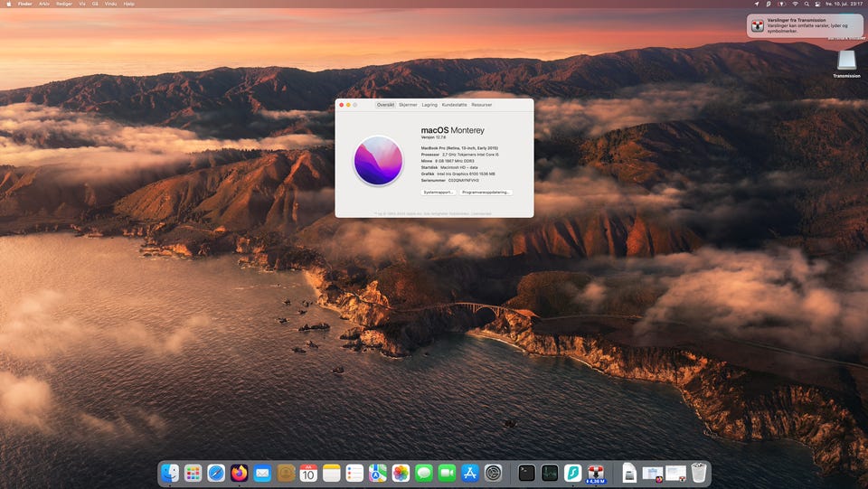
Task: Switch to the Kundestøtte tab
Action: pos(455,105)
